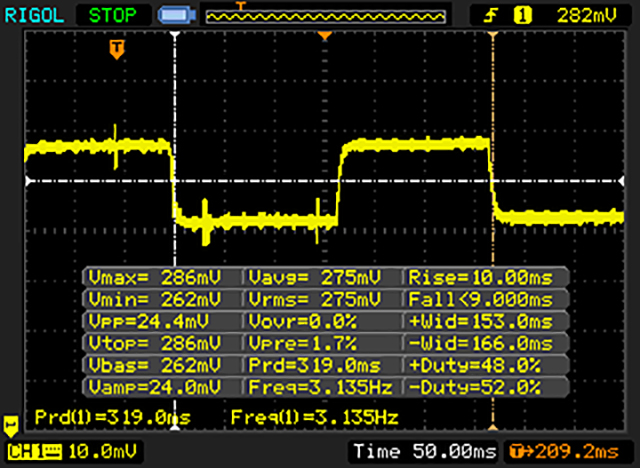The height and width of the screenshot is (468, 640).
Task: Click the STOP run status indicator
Action: [x=113, y=16]
